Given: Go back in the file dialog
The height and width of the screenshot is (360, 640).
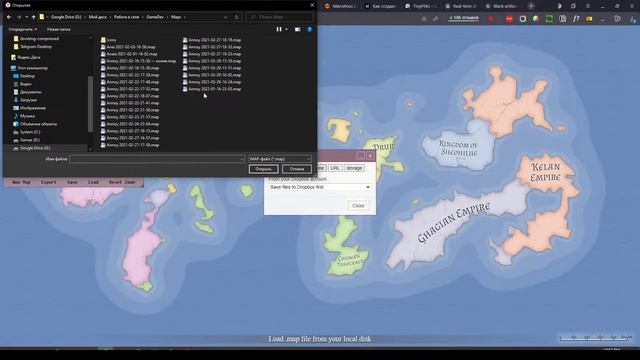Looking at the screenshot, I should (9, 17).
